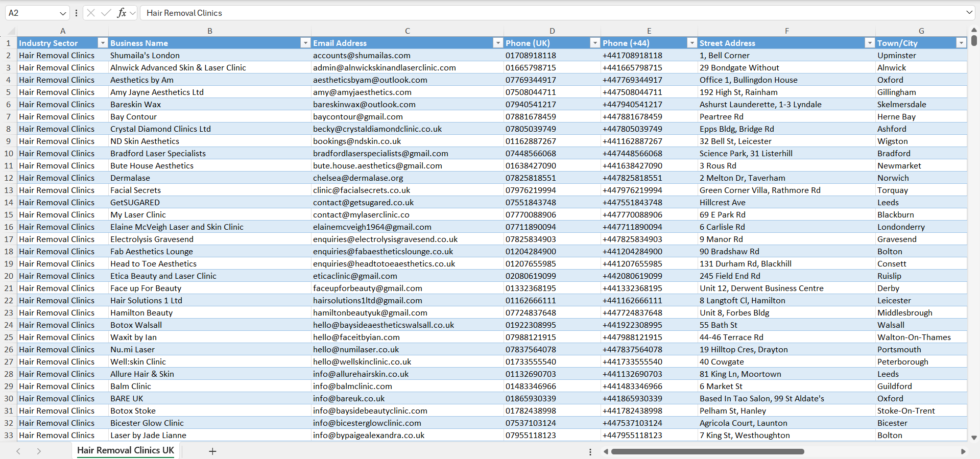980x459 pixels.
Task: Select the GetSUGARED business cell
Action: (x=210, y=202)
